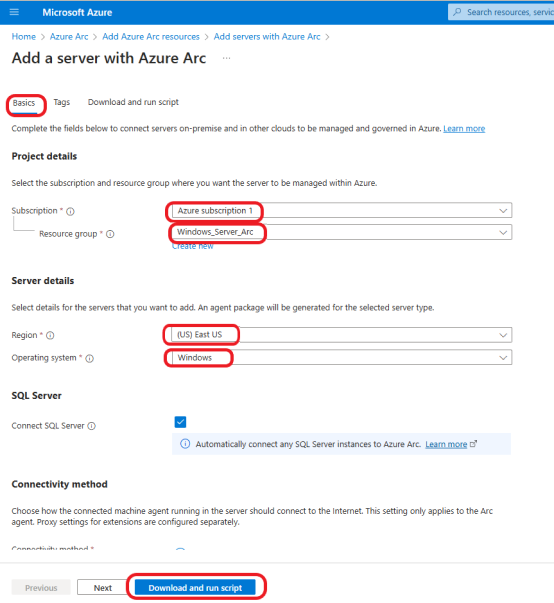Switch to the Tags tab

[x=62, y=102]
